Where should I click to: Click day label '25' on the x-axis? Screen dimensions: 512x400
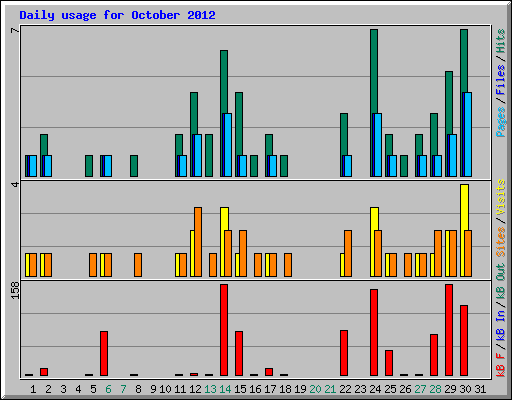tap(390, 389)
